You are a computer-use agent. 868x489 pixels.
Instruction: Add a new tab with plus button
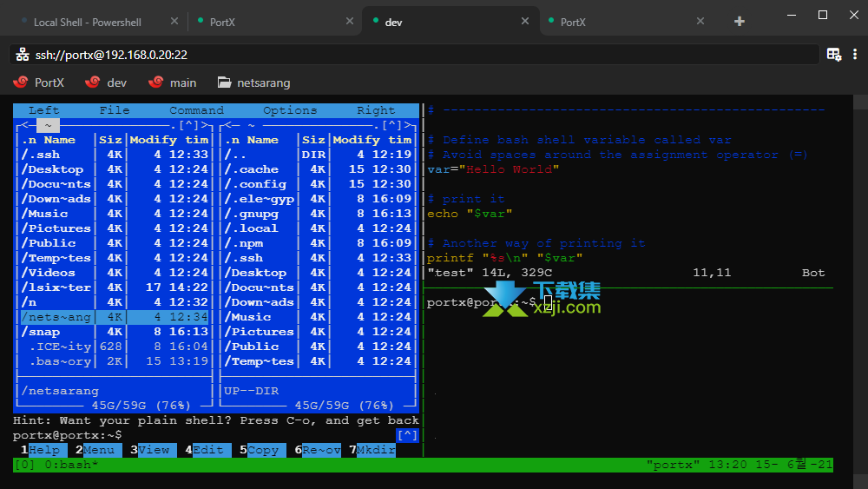click(x=739, y=21)
